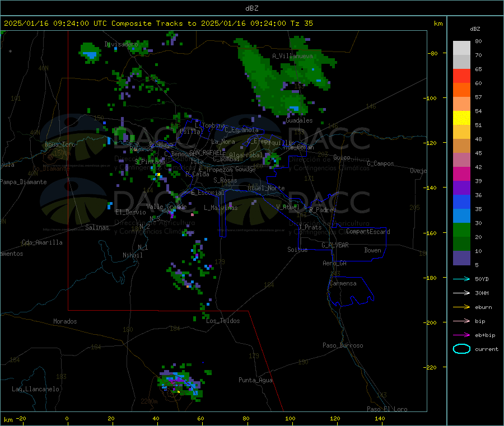Click the Aero_GA location label

tap(334, 263)
